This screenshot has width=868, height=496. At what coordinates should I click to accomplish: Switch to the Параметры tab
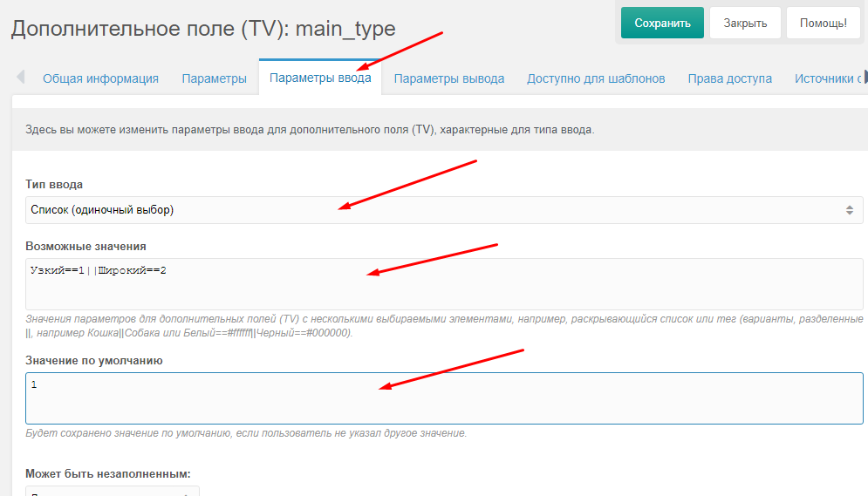tap(215, 78)
